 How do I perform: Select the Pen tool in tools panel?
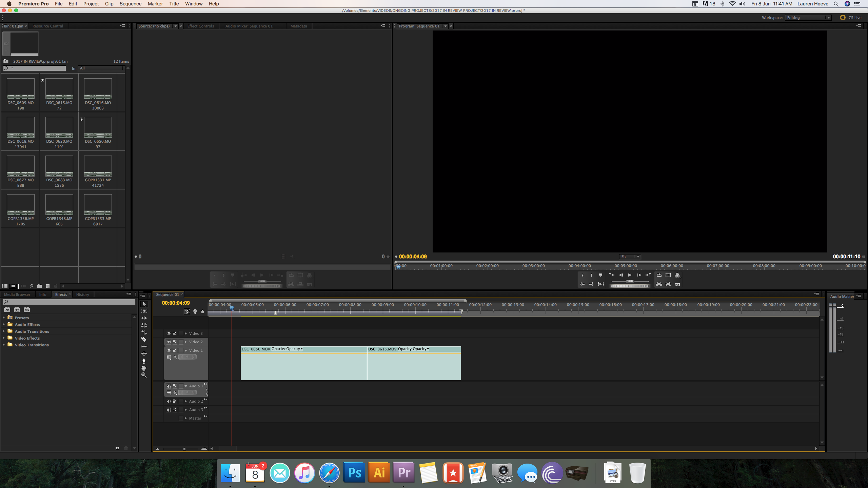tap(144, 361)
